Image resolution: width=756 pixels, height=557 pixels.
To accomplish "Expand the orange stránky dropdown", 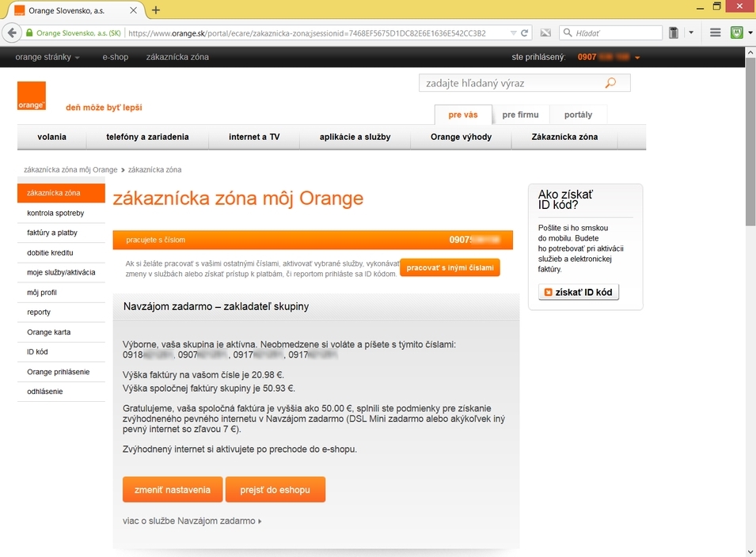I will coord(47,57).
